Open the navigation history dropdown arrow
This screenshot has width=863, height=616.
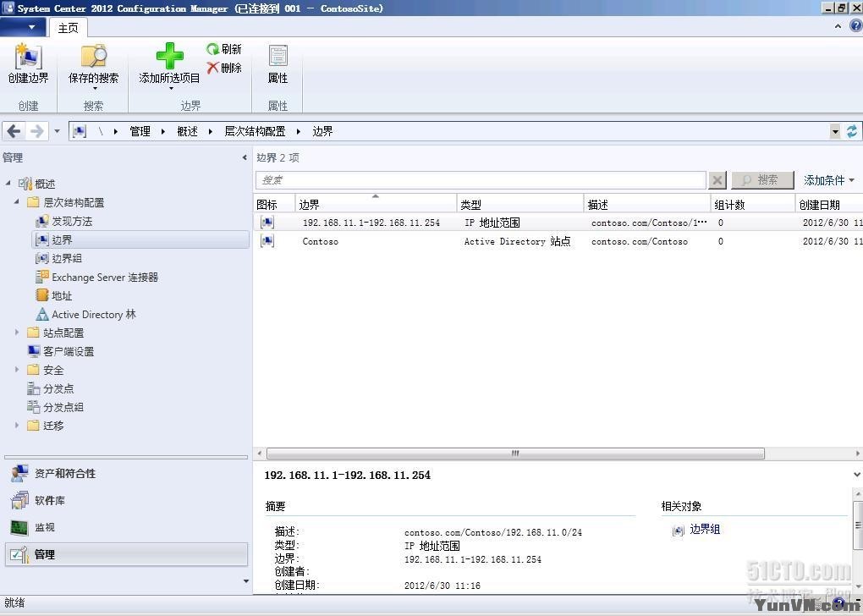(57, 131)
